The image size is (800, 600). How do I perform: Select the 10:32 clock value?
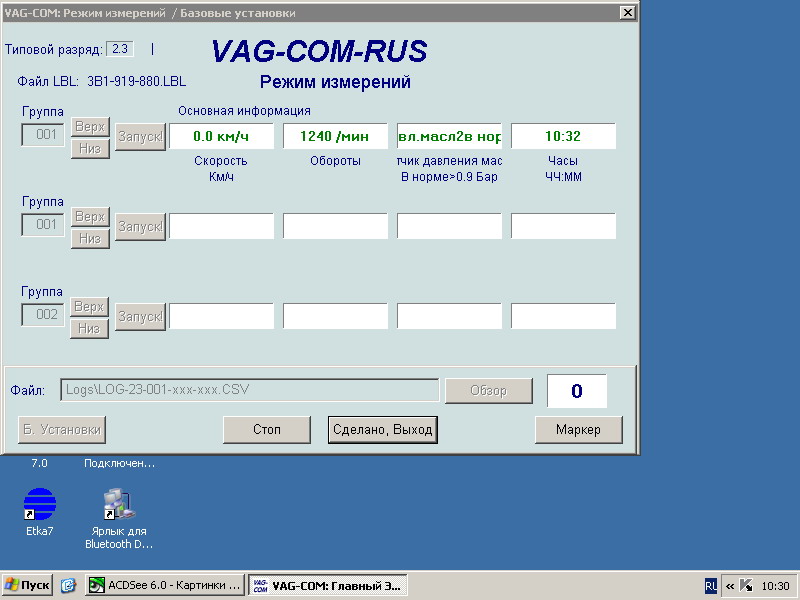point(563,136)
